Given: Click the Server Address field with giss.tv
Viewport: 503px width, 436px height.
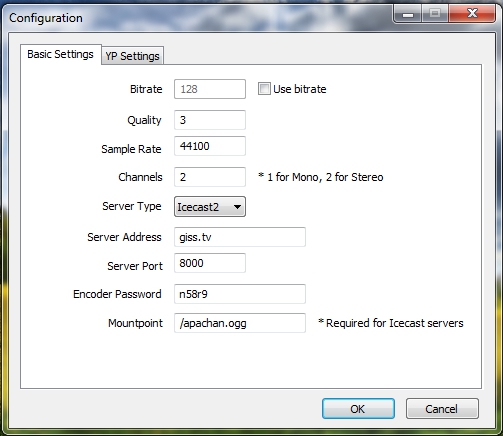Looking at the screenshot, I should pyautogui.click(x=240, y=237).
